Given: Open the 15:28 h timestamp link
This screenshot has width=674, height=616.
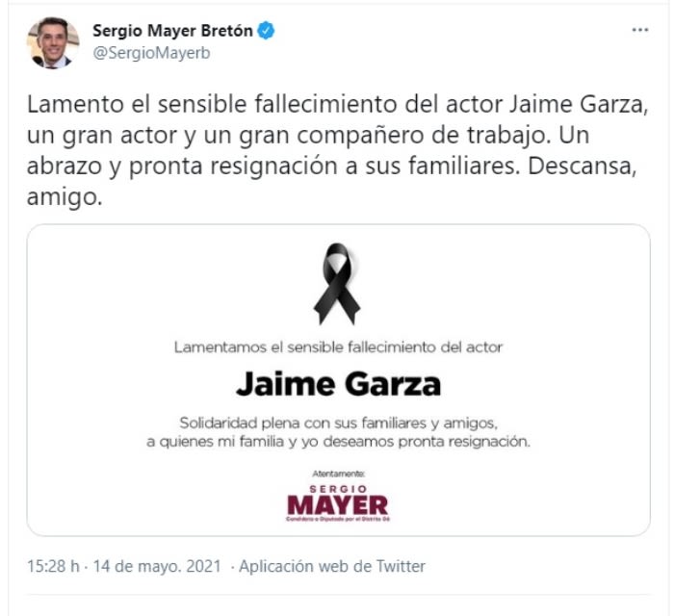Looking at the screenshot, I should (x=53, y=566).
